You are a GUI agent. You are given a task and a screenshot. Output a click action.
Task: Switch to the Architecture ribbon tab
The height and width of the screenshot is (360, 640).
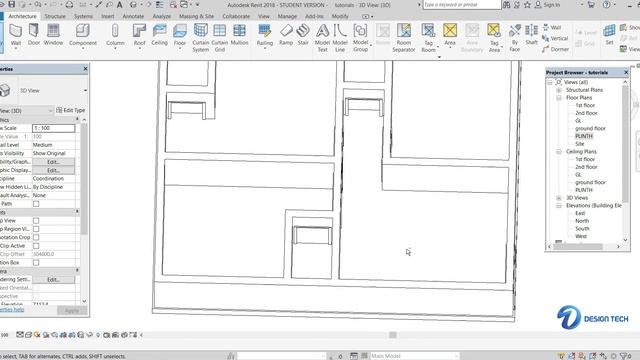coord(22,16)
